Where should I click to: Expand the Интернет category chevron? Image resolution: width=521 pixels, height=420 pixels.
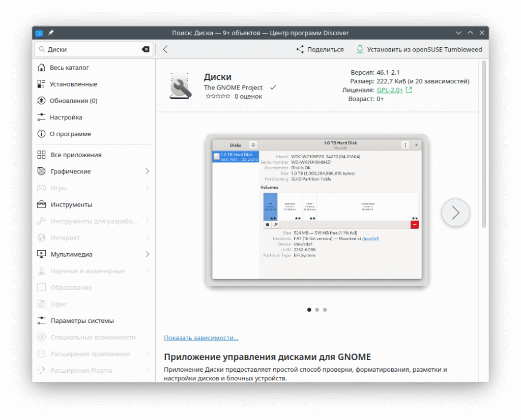tap(148, 238)
